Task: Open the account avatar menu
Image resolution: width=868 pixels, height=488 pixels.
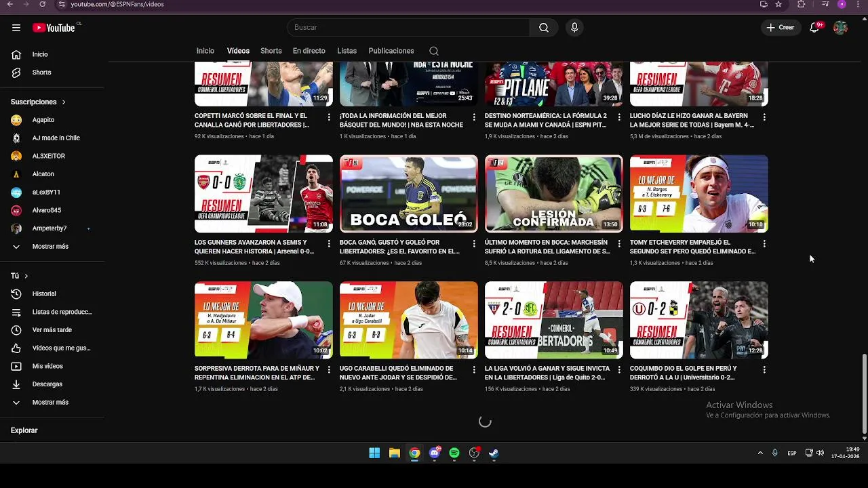Action: pyautogui.click(x=840, y=28)
